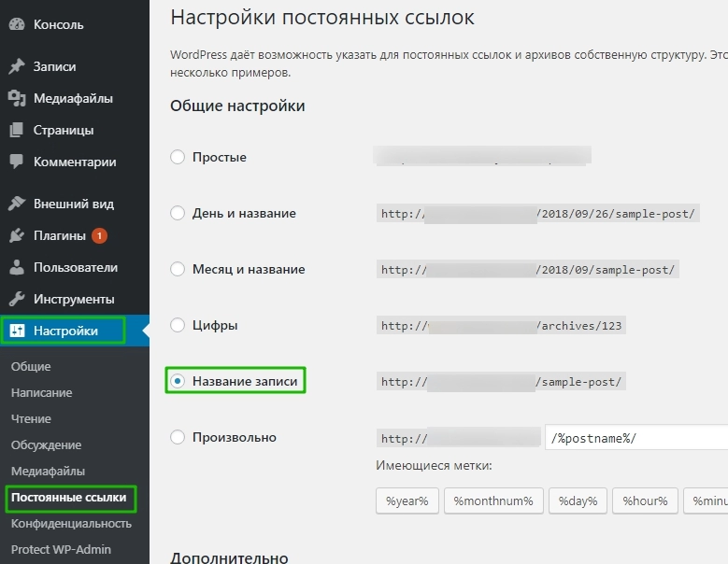Select the Название записи radio button
The width and height of the screenshot is (728, 564).
(x=178, y=381)
